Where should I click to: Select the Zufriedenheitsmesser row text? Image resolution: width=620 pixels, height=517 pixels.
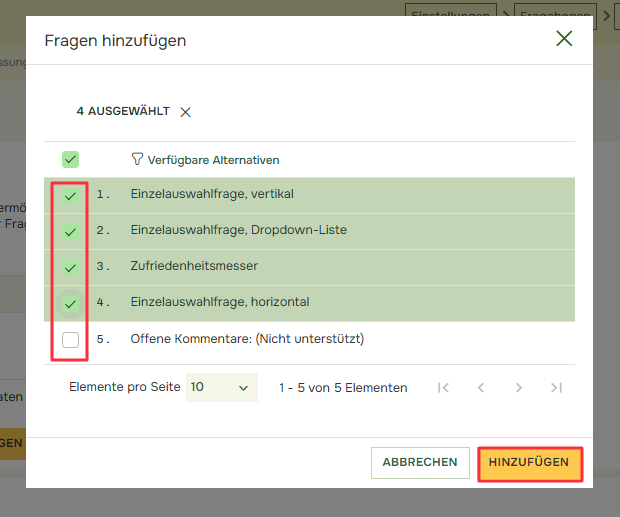[x=194, y=267]
